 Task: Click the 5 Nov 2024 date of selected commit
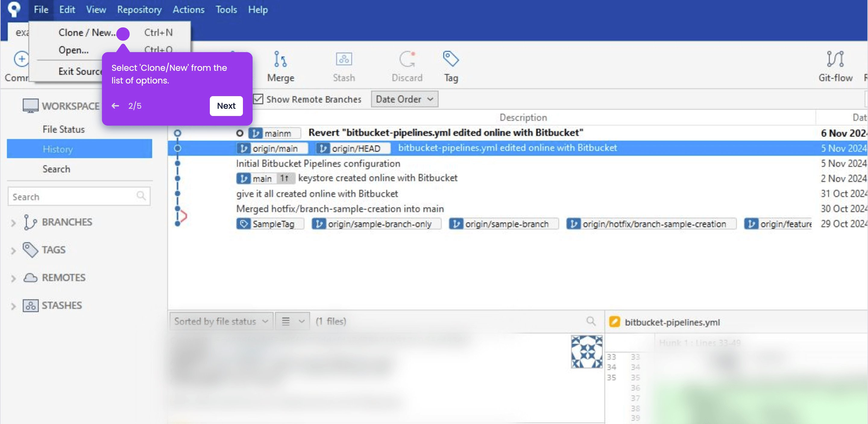click(844, 148)
